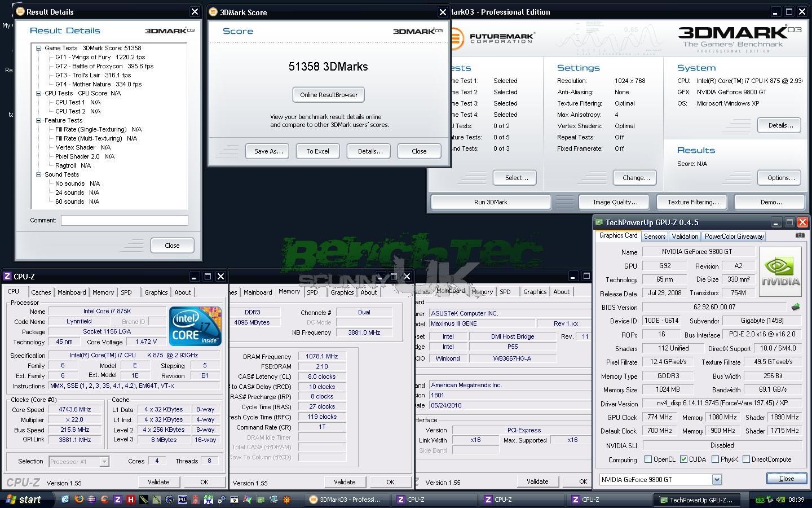This screenshot has height=508, width=812.
Task: Click the purple grid quick launch icon
Action: (91, 499)
